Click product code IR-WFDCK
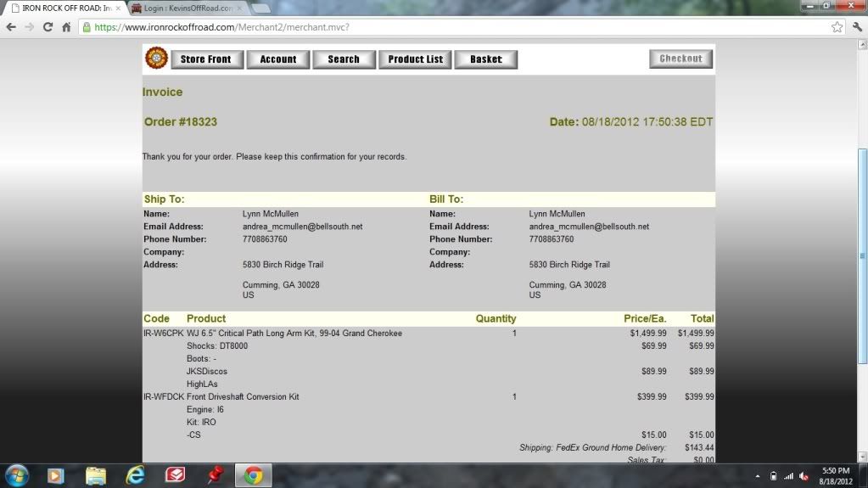 pos(164,396)
